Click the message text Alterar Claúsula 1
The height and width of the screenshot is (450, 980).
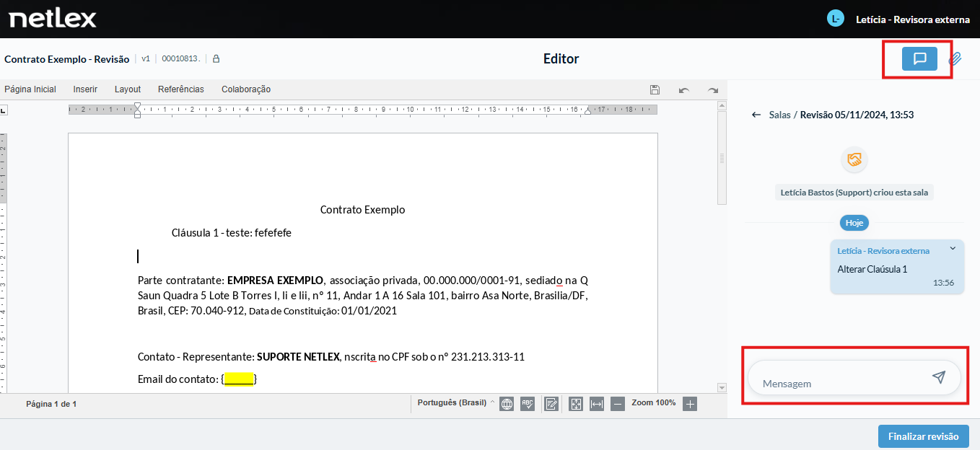coord(872,269)
